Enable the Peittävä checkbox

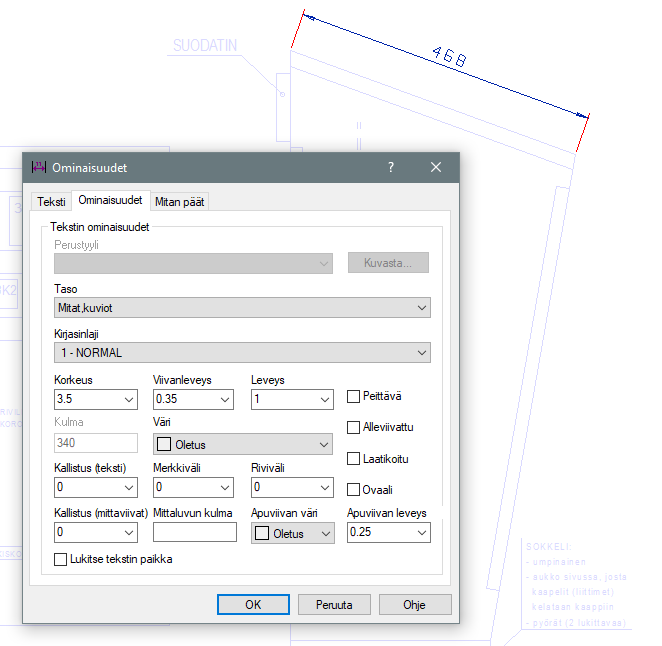353,397
